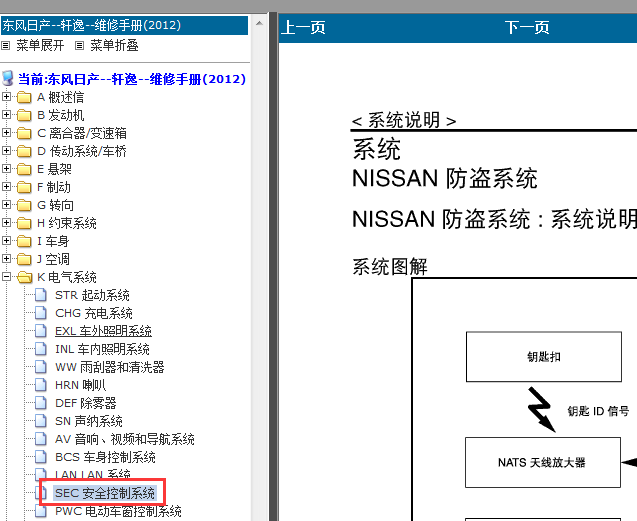Screen dimensions: 637x521
Task: Open the DEF 除雾器 section
Action: tap(86, 403)
